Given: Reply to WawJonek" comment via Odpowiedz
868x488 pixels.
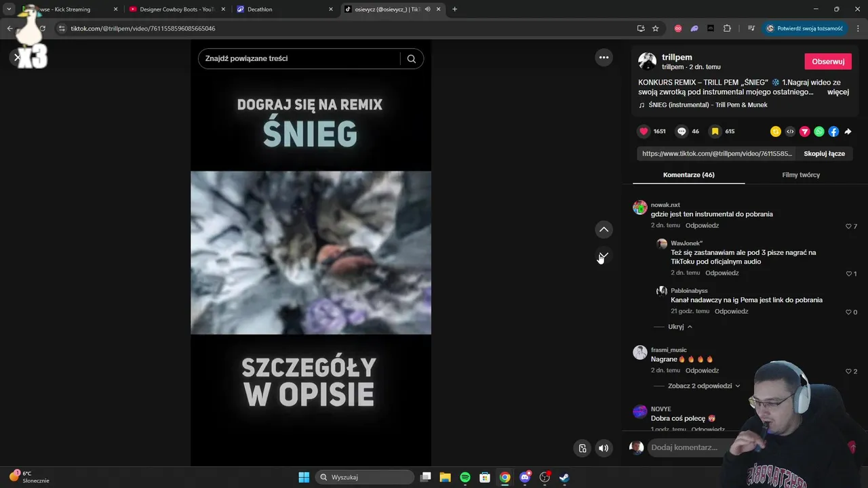Looking at the screenshot, I should click(722, 273).
